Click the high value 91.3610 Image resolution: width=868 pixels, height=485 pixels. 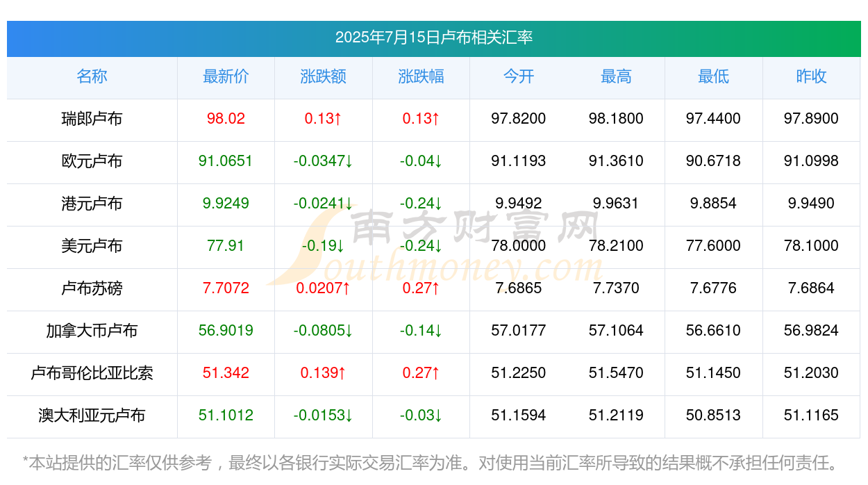[x=616, y=161]
